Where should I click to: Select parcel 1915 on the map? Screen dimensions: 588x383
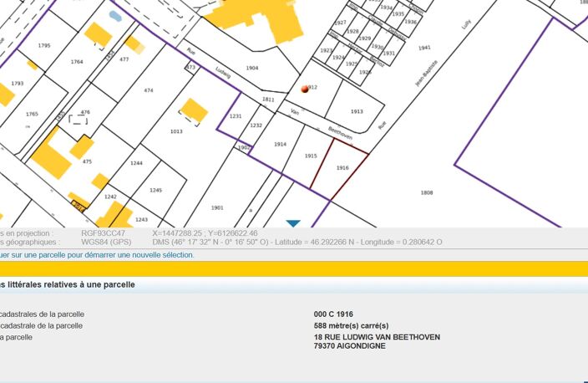[311, 156]
